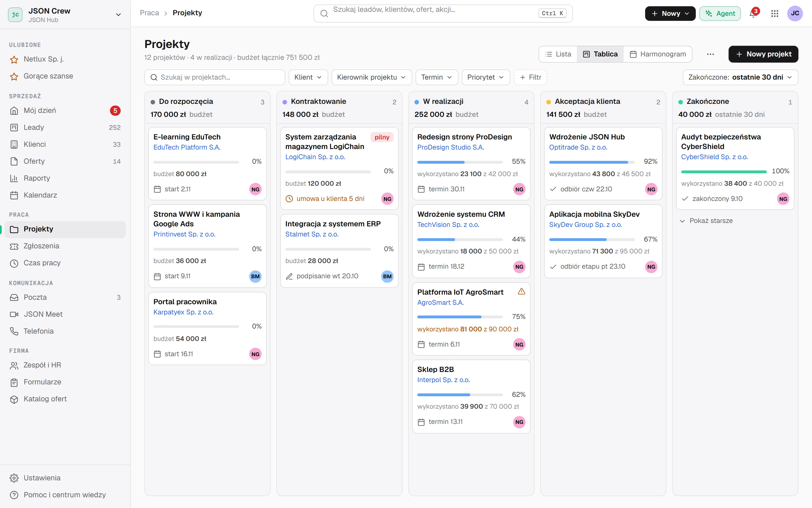This screenshot has height=508, width=812.
Task: Focus the global search field at the top
Action: [443, 14]
